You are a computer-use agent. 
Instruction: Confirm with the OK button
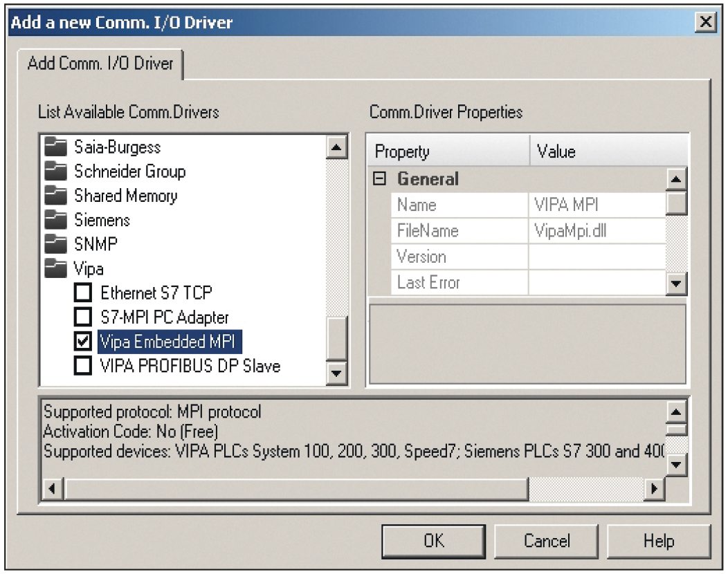[x=434, y=541]
